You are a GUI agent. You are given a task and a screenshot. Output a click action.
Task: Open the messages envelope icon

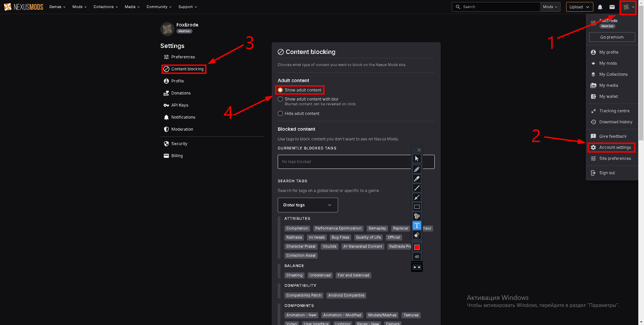click(612, 7)
